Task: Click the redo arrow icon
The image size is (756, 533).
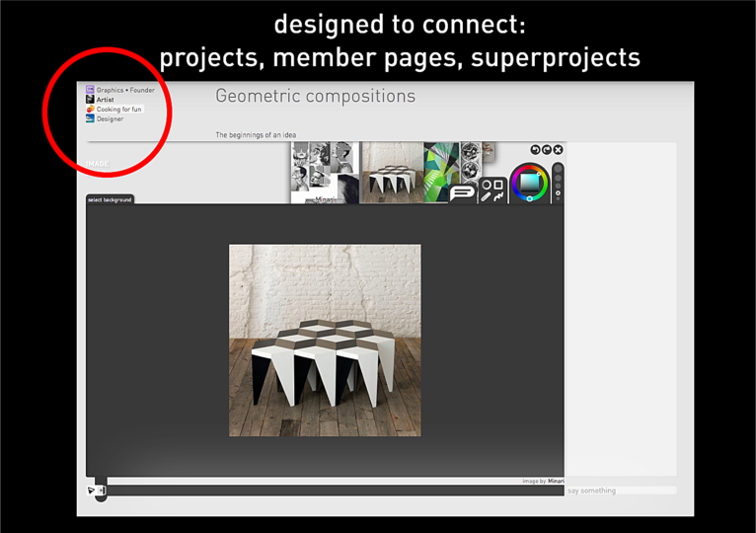Action: point(547,150)
